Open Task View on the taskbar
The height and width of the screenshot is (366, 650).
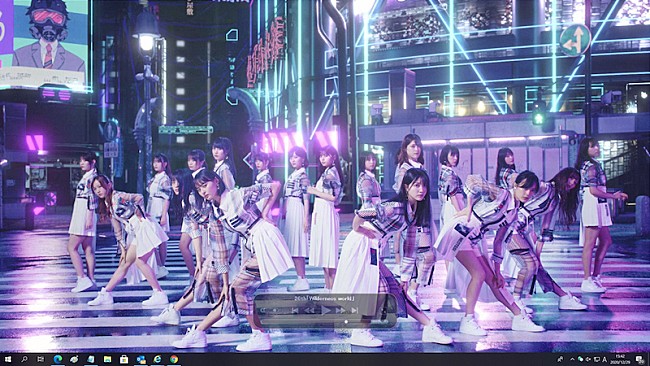point(41,359)
